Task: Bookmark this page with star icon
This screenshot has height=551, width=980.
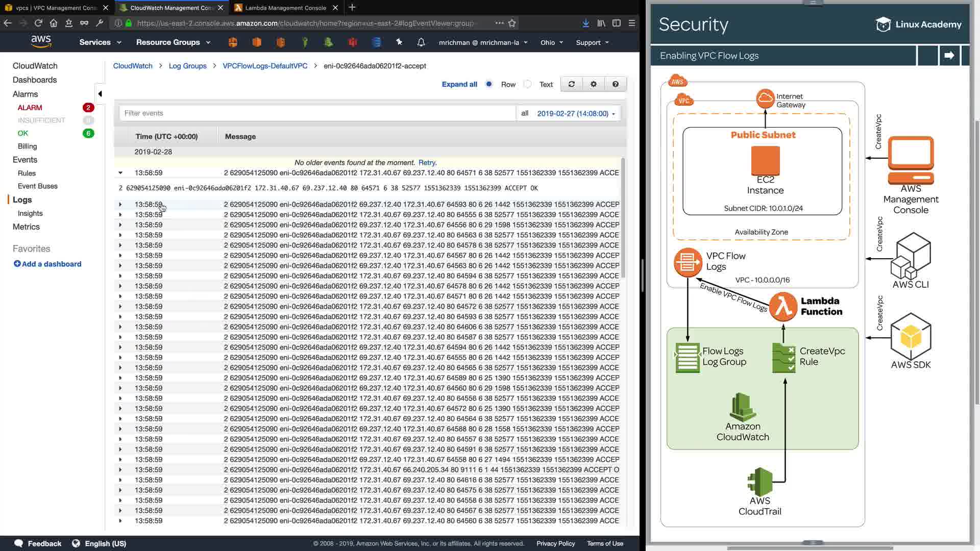Action: point(512,23)
